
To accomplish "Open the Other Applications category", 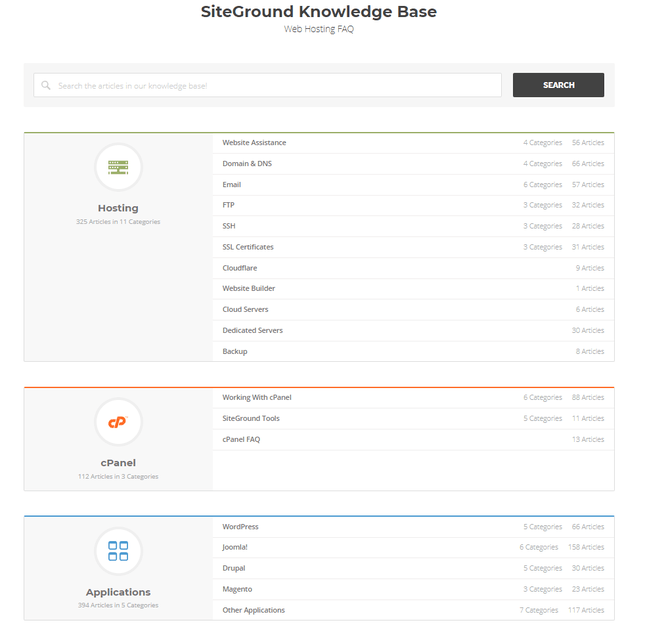I will coord(254,610).
